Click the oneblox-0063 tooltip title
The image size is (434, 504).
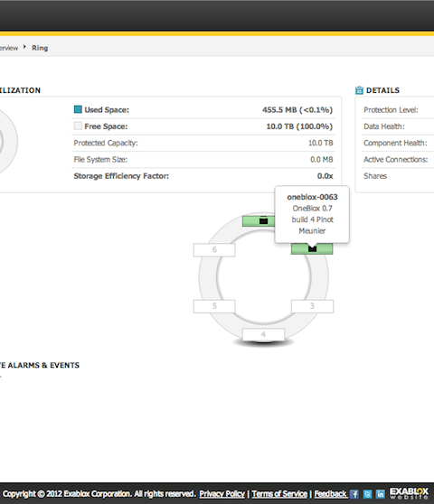pos(312,197)
